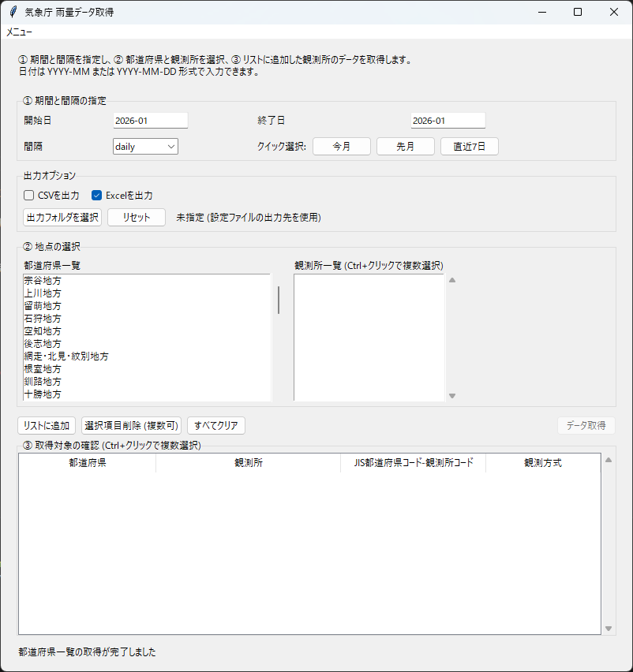The width and height of the screenshot is (633, 672).
Task: Click the prefecture list scrollbar
Action: (x=278, y=300)
